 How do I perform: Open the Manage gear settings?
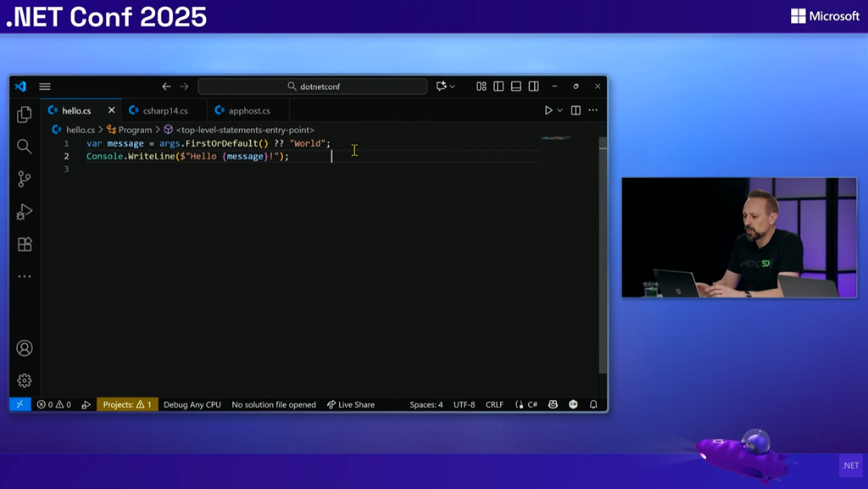(x=25, y=381)
